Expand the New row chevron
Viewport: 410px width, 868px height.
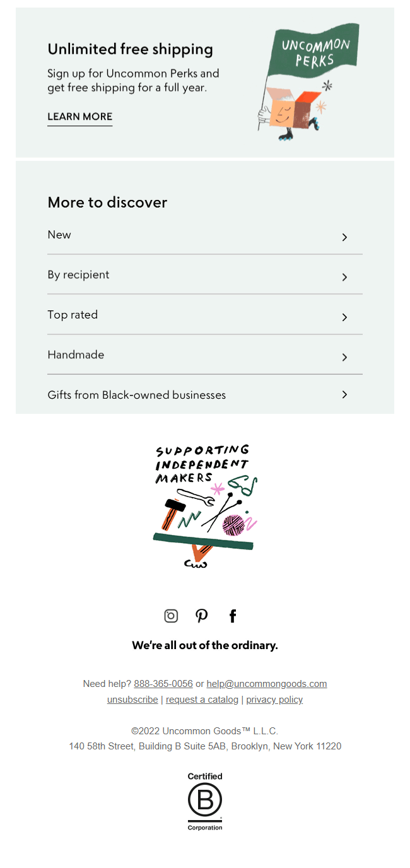click(x=344, y=237)
